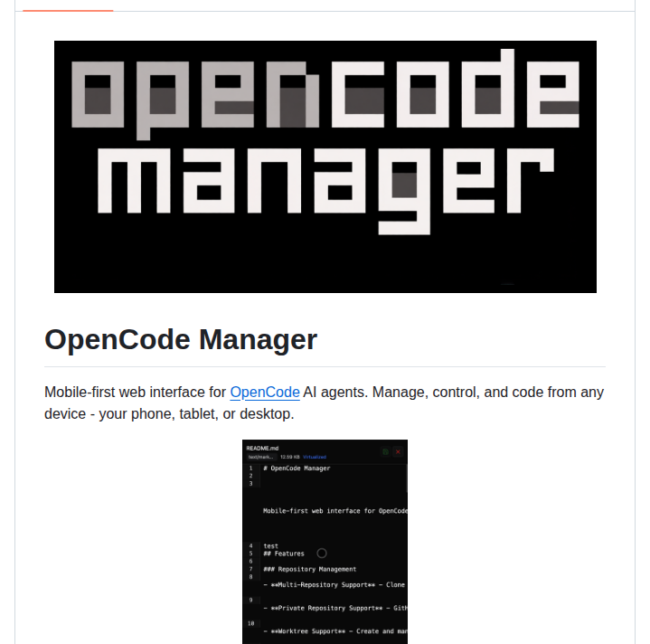Click the green save icon in the README preview
The image size is (650, 644).
(385, 450)
